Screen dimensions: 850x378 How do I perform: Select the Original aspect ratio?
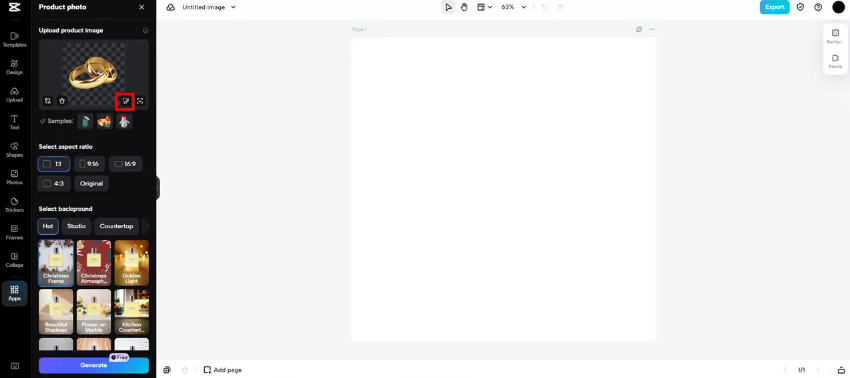pyautogui.click(x=92, y=183)
